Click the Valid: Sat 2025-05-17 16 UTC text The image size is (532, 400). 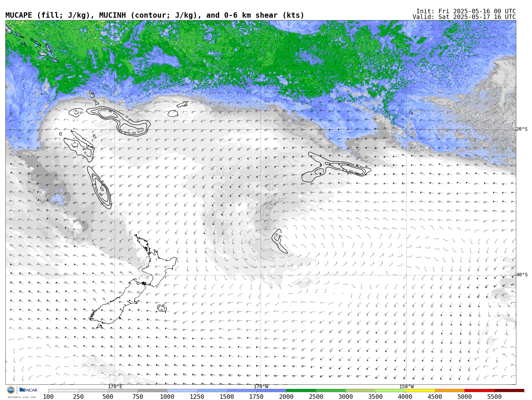[464, 17]
